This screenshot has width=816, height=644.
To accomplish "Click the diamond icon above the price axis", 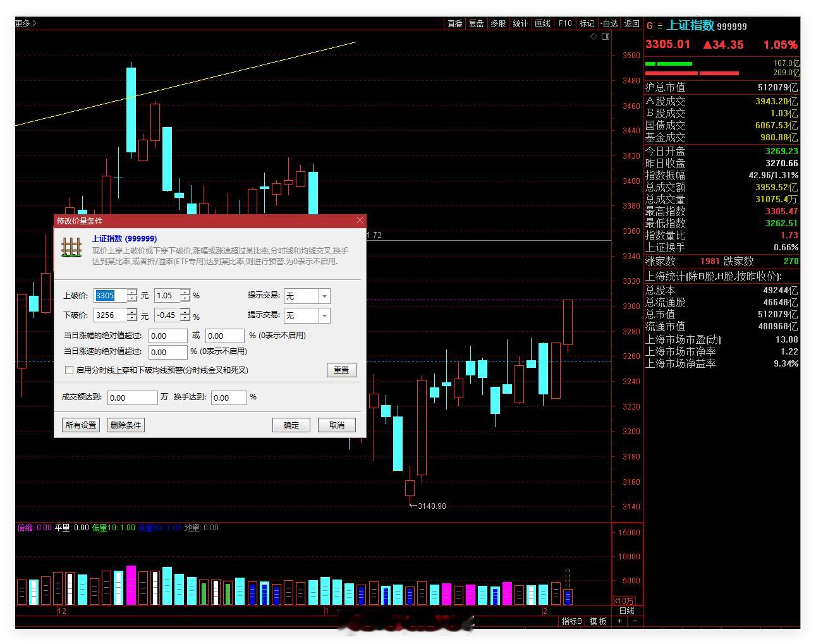I will [594, 37].
